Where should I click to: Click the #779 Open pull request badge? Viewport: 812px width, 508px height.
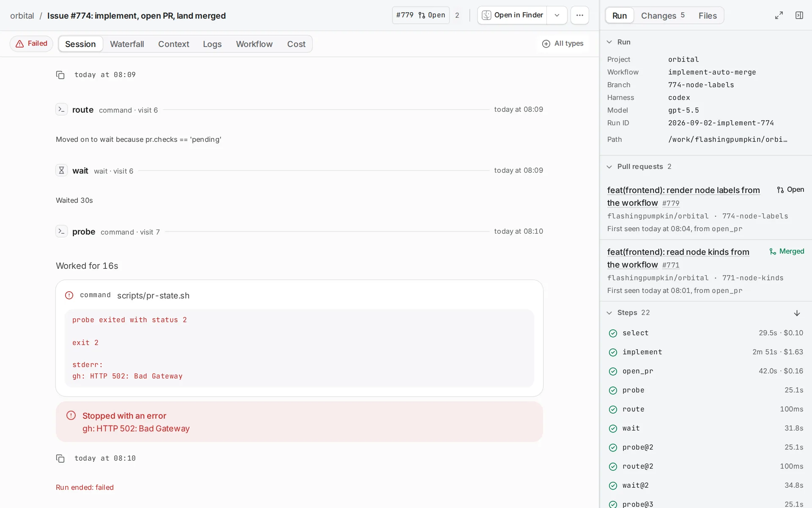[420, 15]
